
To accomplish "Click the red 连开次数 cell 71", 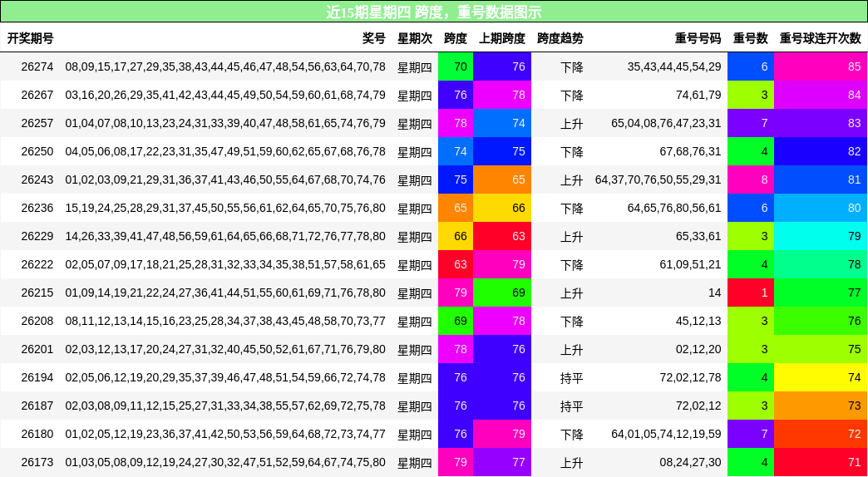I will [x=821, y=462].
